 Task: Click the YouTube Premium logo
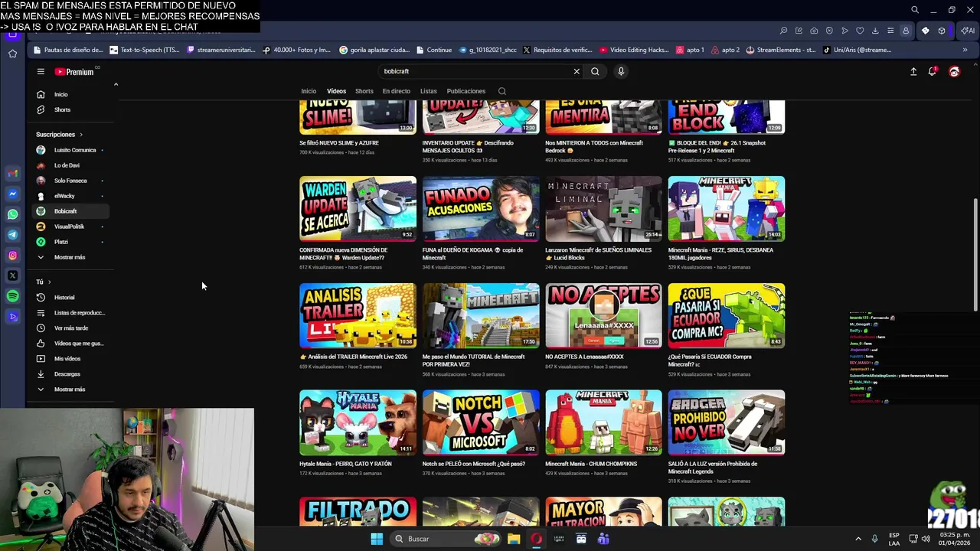tap(74, 72)
